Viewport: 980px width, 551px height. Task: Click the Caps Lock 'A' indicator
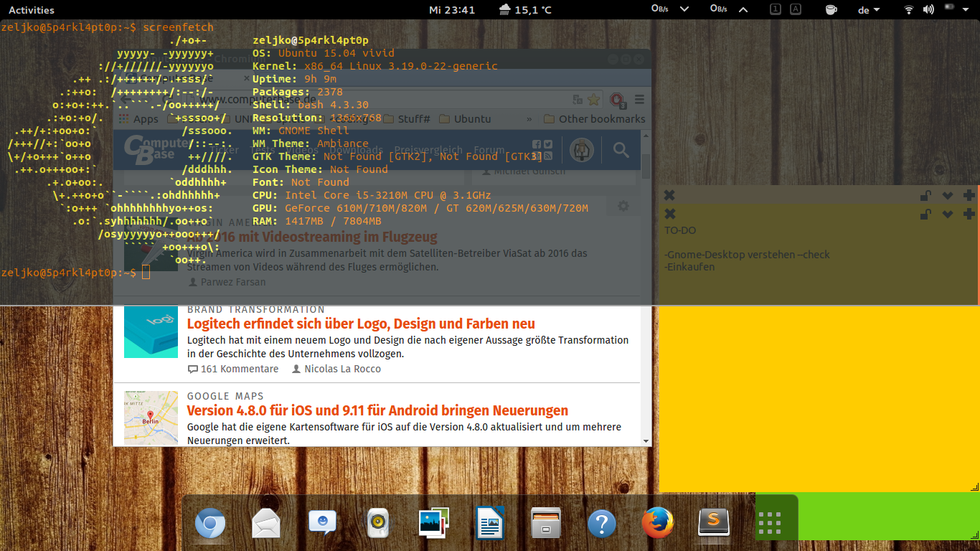click(796, 9)
